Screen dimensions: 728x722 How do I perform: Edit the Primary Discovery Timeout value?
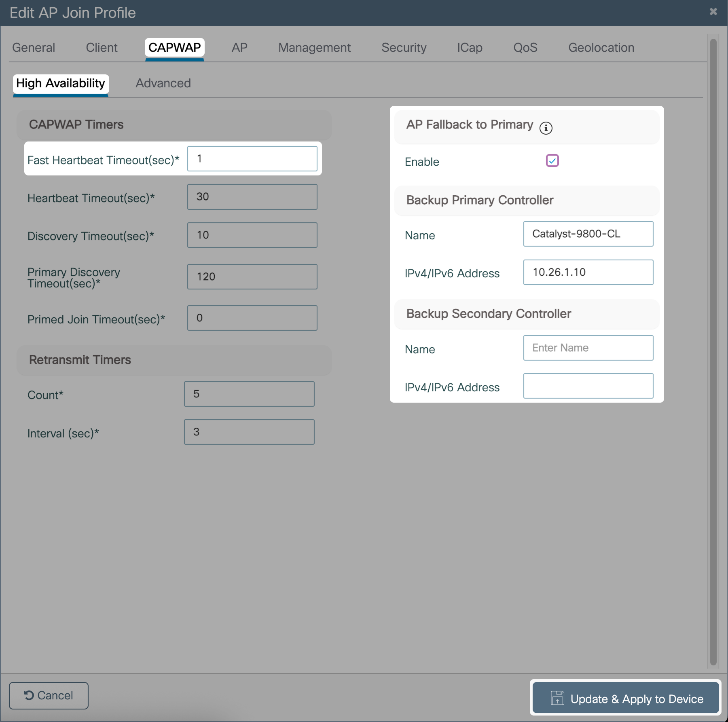coord(252,277)
